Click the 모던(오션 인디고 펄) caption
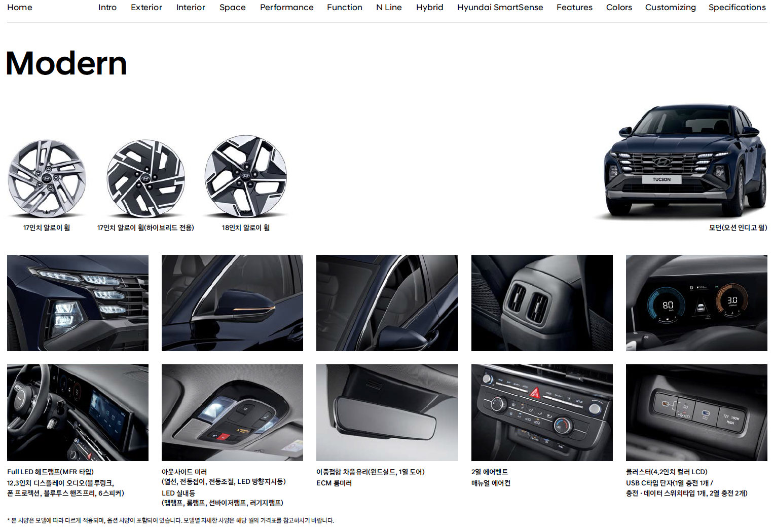This screenshot has width=773, height=532. click(x=738, y=228)
